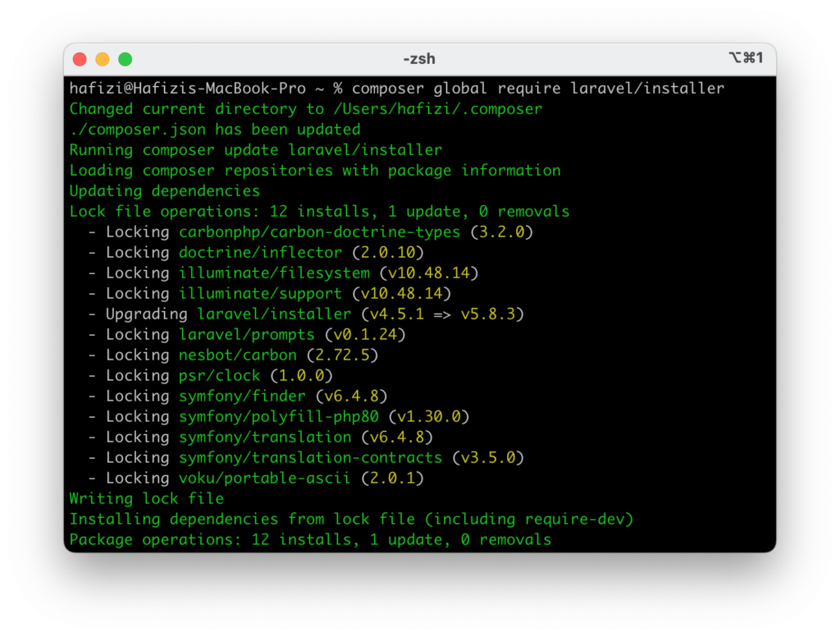Click './composer.json has been updated' line
The height and width of the screenshot is (637, 840).
pos(215,130)
